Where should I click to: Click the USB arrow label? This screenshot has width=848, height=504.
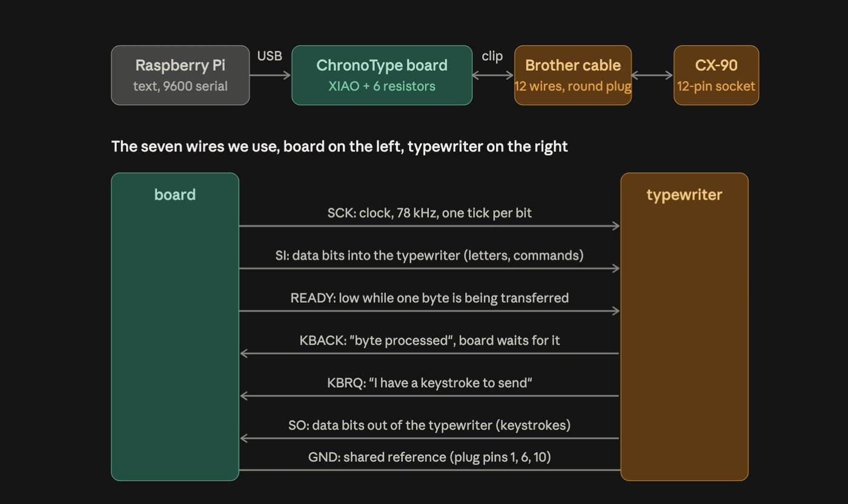click(270, 56)
